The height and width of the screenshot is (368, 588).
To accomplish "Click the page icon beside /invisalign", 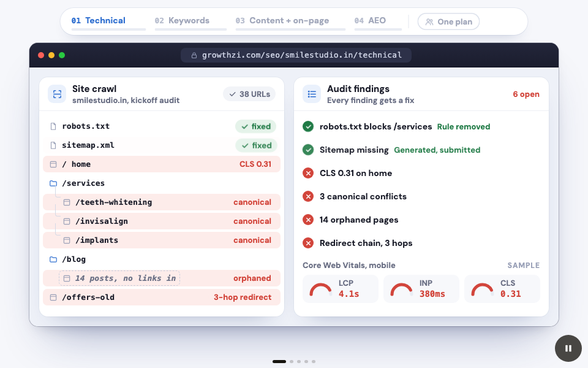I will click(67, 221).
